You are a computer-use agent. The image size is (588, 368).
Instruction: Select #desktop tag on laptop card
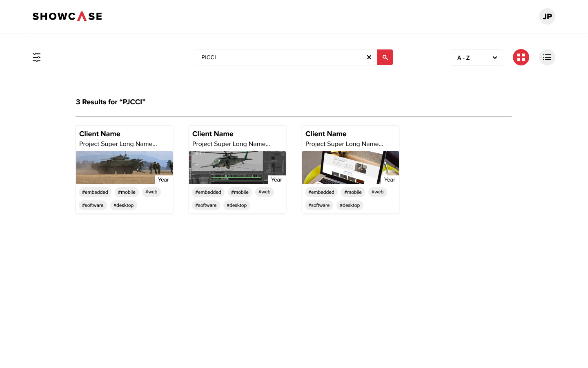pos(350,205)
